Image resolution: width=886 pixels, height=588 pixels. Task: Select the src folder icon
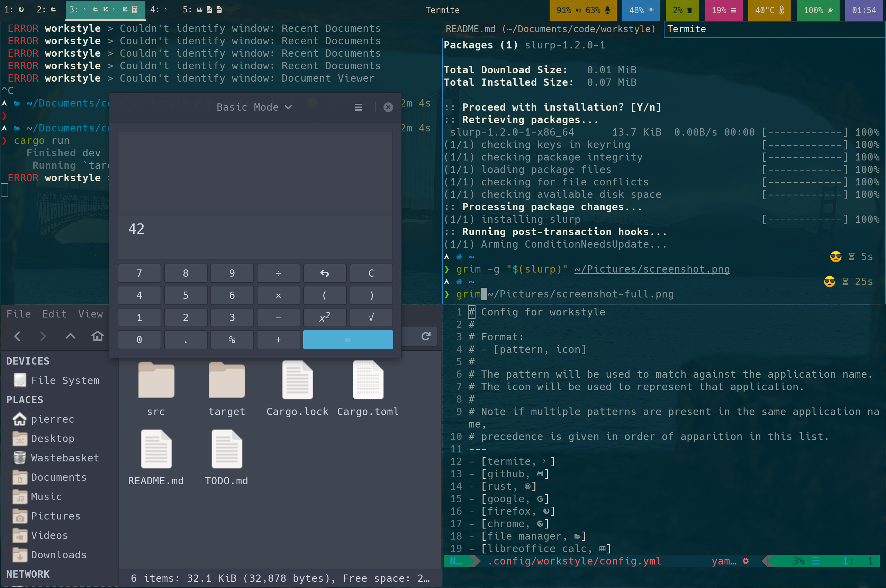click(x=156, y=380)
